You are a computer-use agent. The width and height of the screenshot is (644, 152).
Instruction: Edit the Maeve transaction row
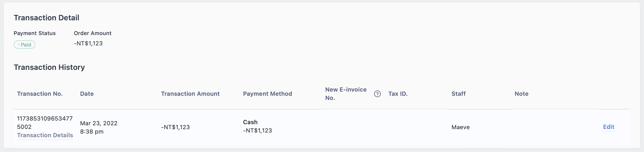point(609,127)
